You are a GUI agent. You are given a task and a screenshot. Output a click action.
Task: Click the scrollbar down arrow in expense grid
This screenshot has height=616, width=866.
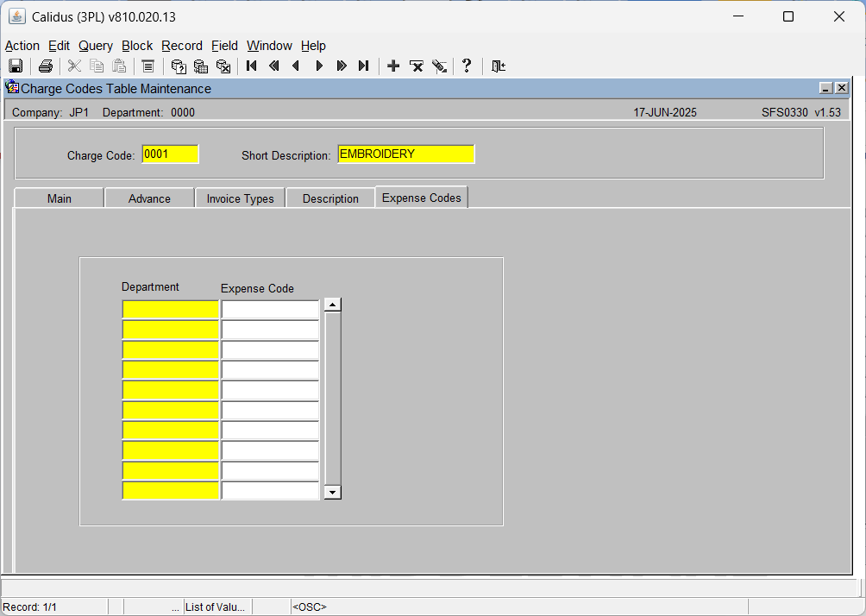click(x=332, y=493)
